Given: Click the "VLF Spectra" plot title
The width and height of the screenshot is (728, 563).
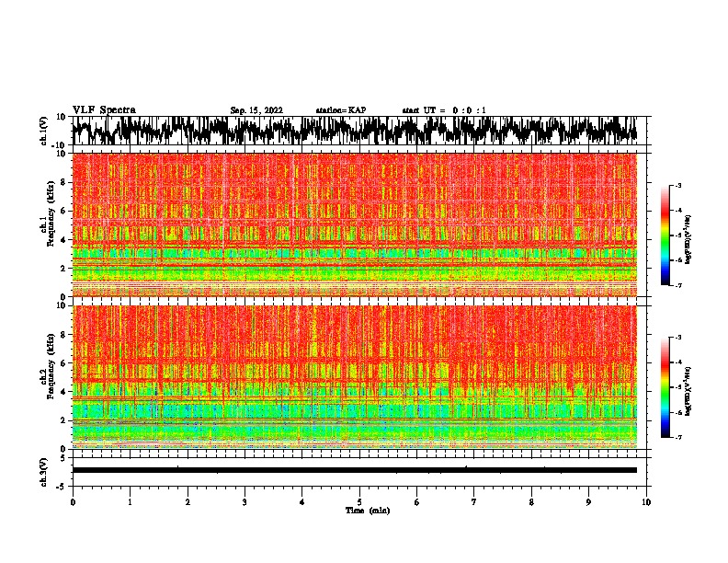Looking at the screenshot, I should pos(104,109).
